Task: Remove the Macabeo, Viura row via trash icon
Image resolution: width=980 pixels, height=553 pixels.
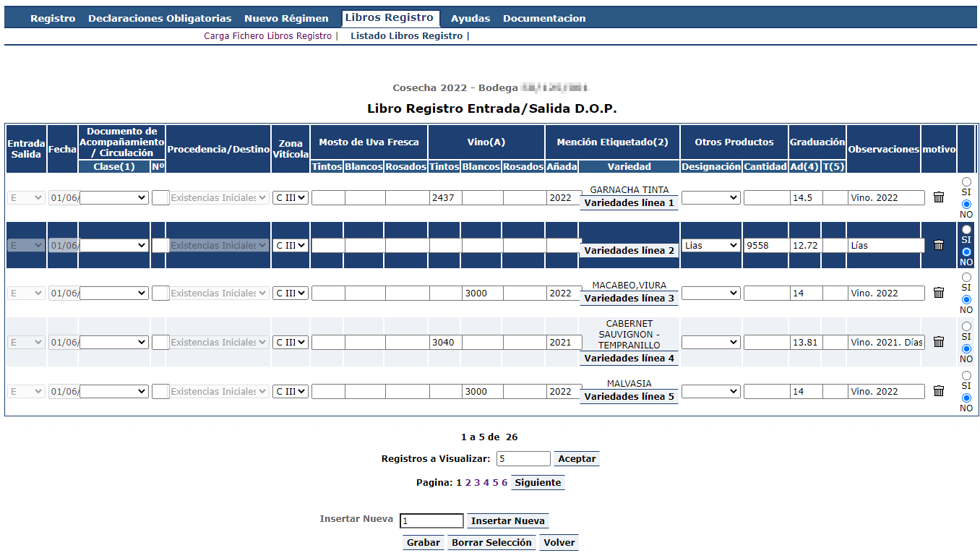Action: click(939, 293)
